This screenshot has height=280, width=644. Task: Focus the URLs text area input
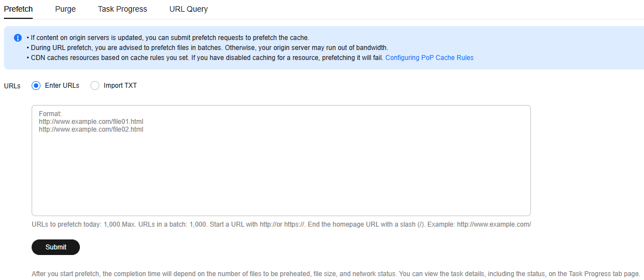281,161
